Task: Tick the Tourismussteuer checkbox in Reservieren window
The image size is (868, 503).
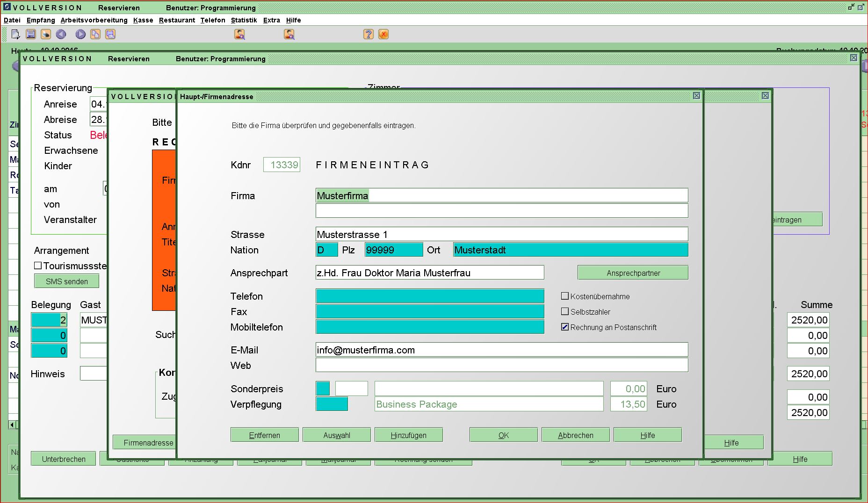Action: point(38,266)
